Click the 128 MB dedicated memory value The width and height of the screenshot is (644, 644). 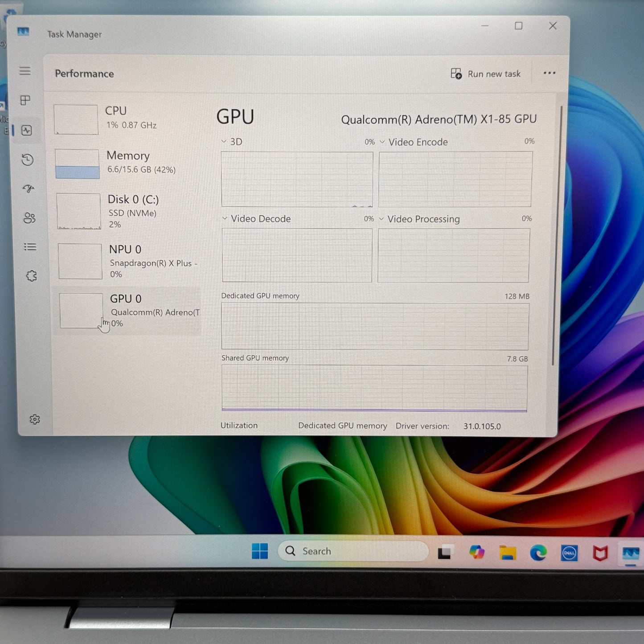coord(517,296)
